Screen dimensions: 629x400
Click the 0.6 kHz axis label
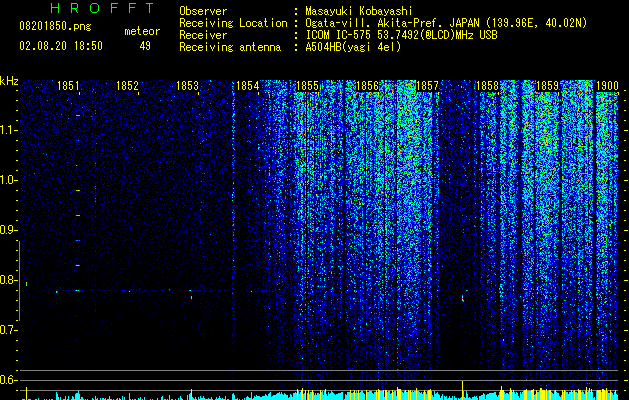7,380
